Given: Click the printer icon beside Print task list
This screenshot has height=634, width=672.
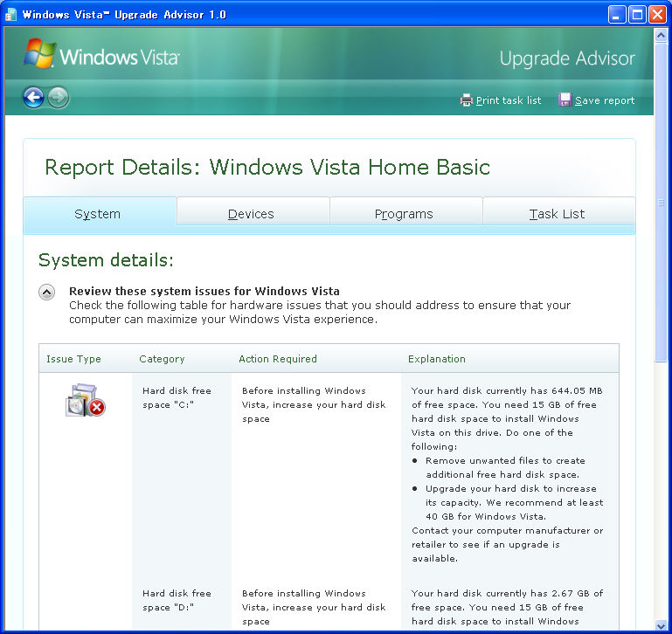Looking at the screenshot, I should click(467, 100).
